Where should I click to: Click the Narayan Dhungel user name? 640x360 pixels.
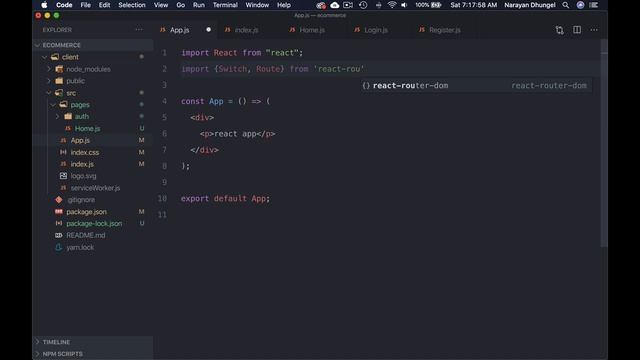tap(529, 5)
